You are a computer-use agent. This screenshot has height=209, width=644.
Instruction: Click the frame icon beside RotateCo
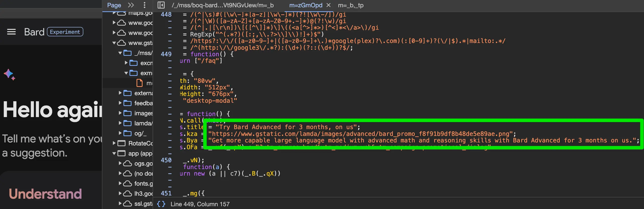pos(121,143)
